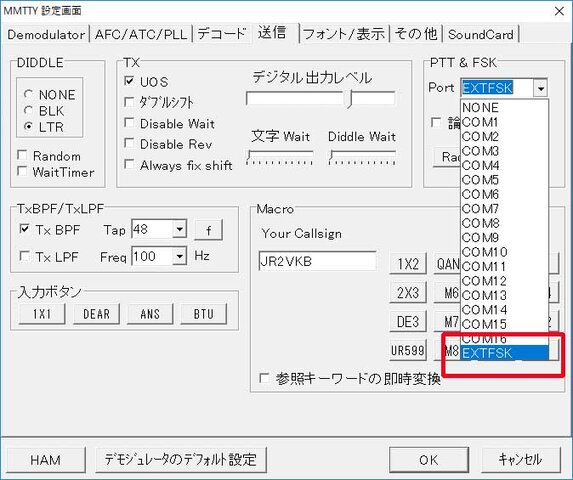573x480 pixels.
Task: Open the Freq value dropdown
Action: coord(179,256)
